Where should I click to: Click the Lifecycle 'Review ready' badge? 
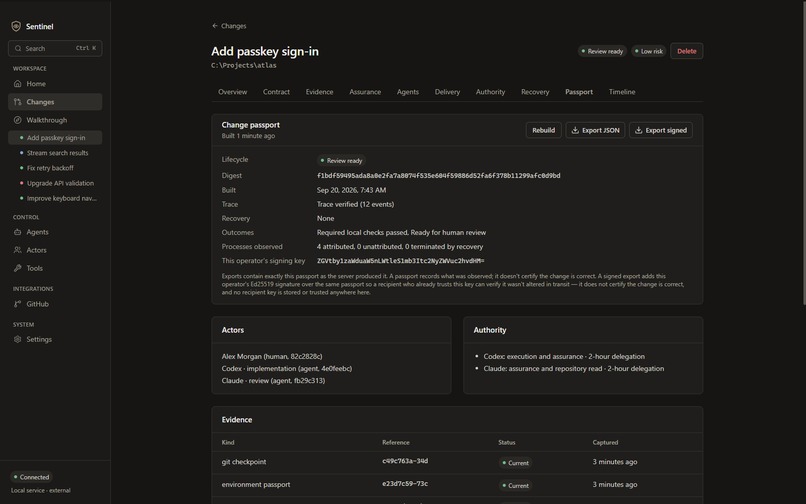point(341,160)
